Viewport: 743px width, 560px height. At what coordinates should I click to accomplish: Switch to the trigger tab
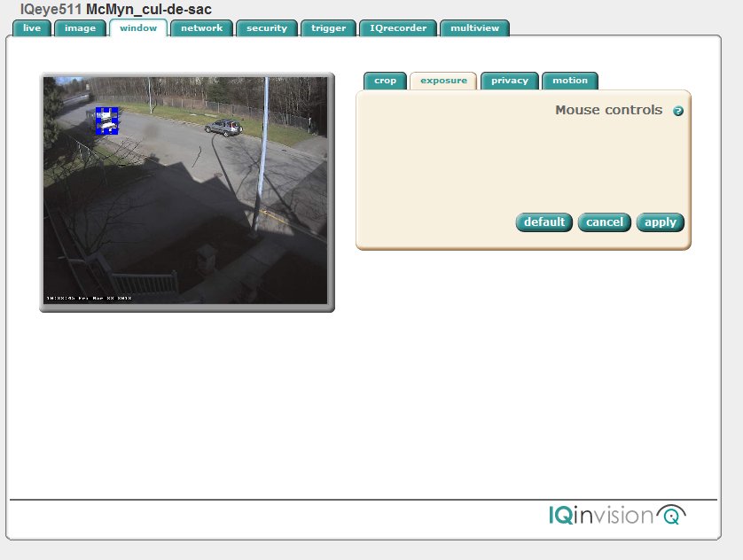(328, 28)
